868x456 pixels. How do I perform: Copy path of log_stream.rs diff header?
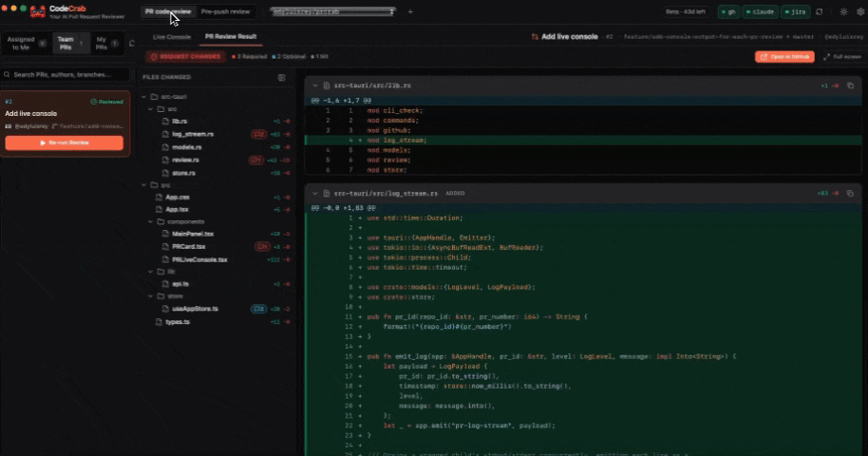[x=850, y=194]
